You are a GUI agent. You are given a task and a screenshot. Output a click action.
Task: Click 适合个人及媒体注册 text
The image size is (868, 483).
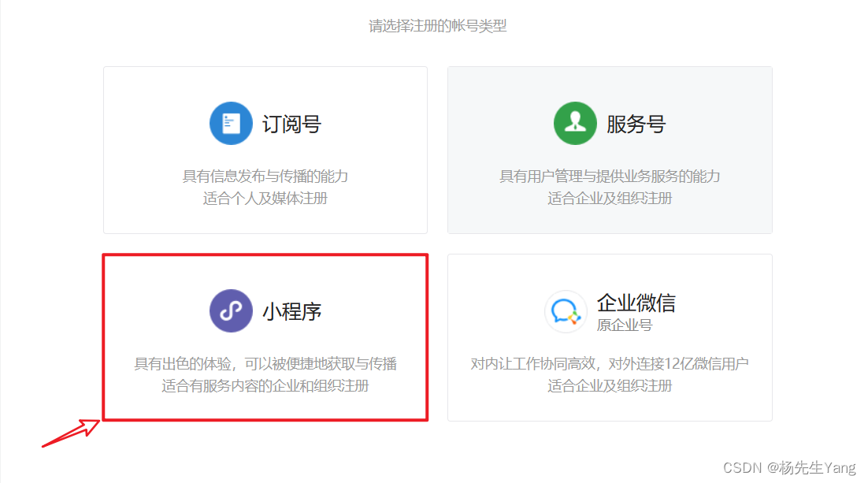coord(265,199)
